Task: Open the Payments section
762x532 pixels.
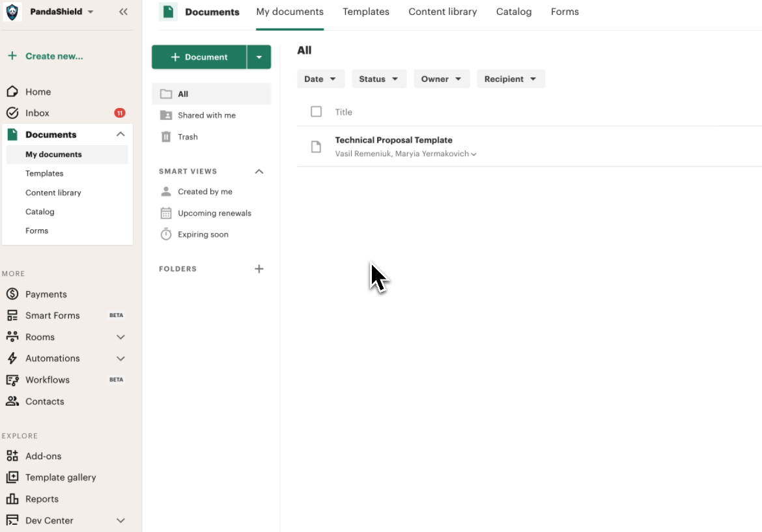Action: click(x=45, y=294)
